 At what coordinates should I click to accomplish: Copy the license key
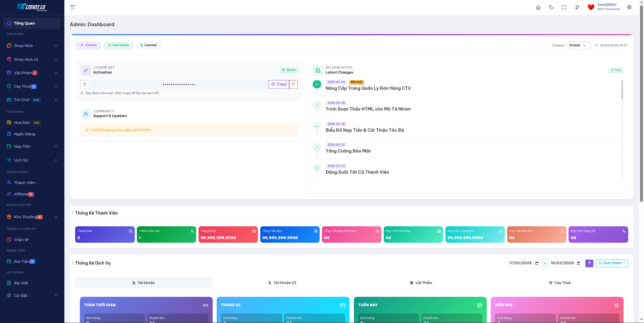(x=279, y=84)
